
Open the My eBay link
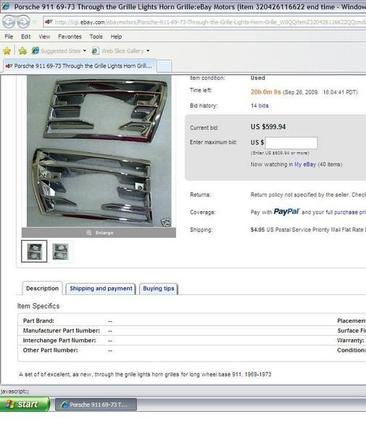(305, 164)
